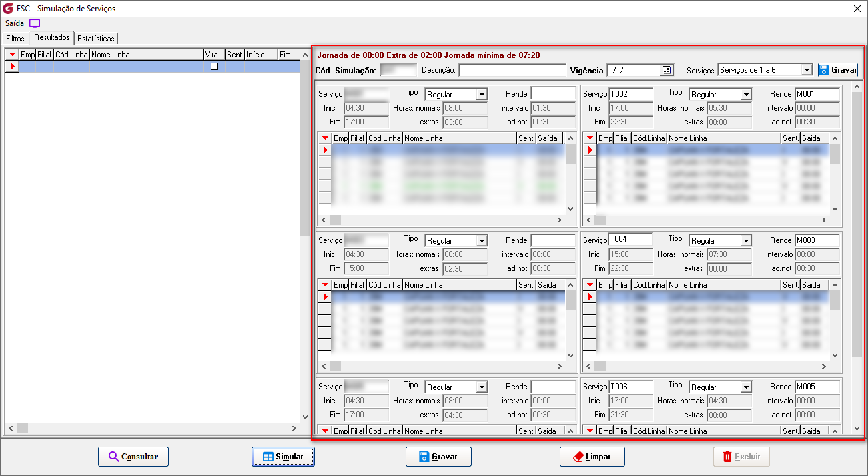The height and width of the screenshot is (476, 868).
Task: Click the Cód.Linha column header in results grid
Action: point(71,55)
